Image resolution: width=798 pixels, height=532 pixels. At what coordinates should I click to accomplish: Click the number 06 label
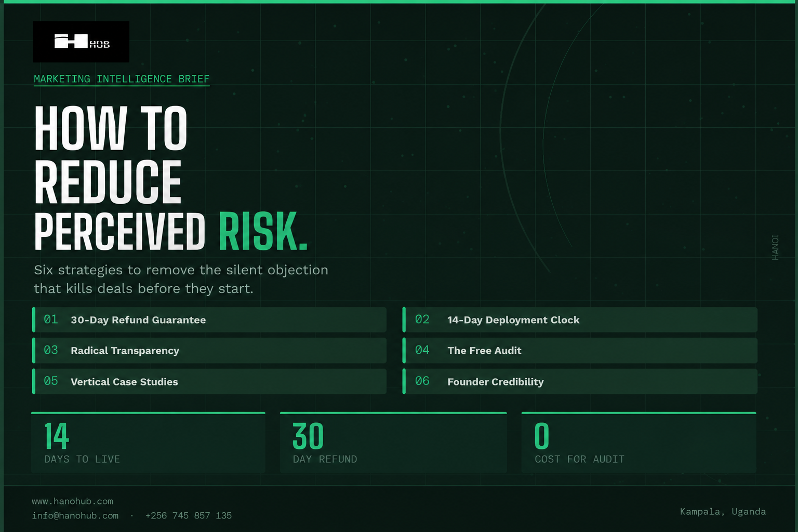tap(422, 381)
